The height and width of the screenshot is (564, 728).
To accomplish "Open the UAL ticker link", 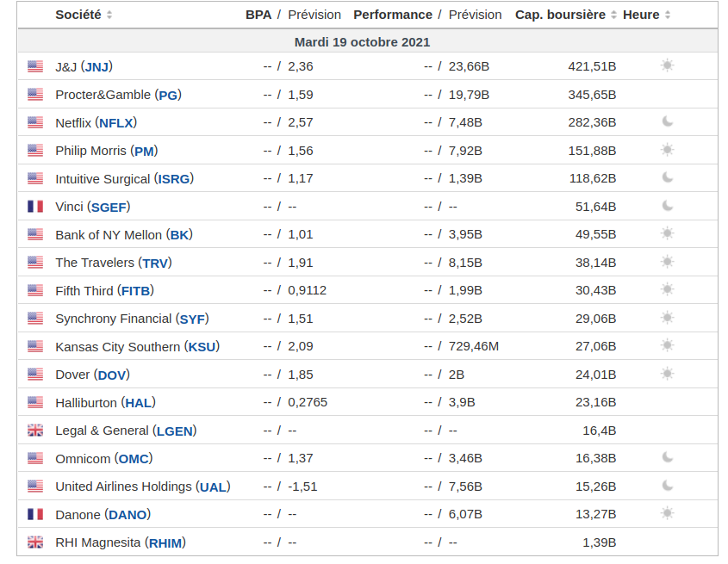I will (213, 487).
